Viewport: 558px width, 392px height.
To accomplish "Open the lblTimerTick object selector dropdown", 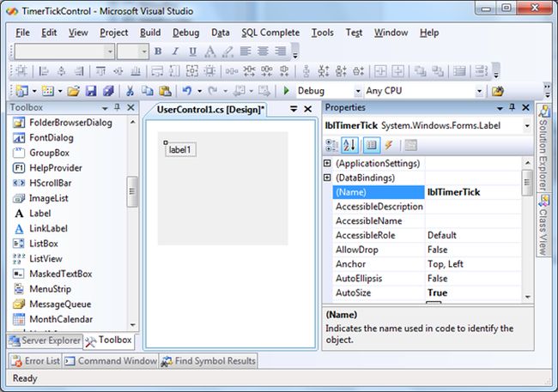I will (527, 125).
